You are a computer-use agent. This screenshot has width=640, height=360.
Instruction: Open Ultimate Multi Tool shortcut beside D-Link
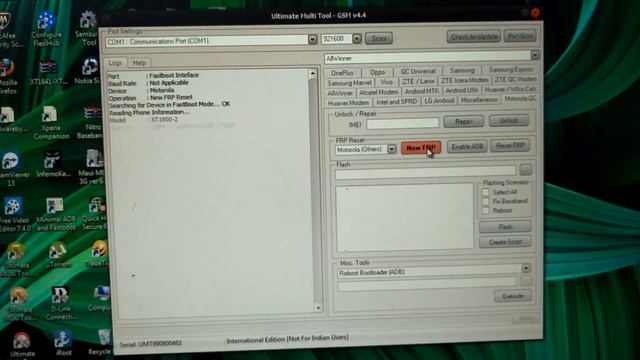[19, 304]
